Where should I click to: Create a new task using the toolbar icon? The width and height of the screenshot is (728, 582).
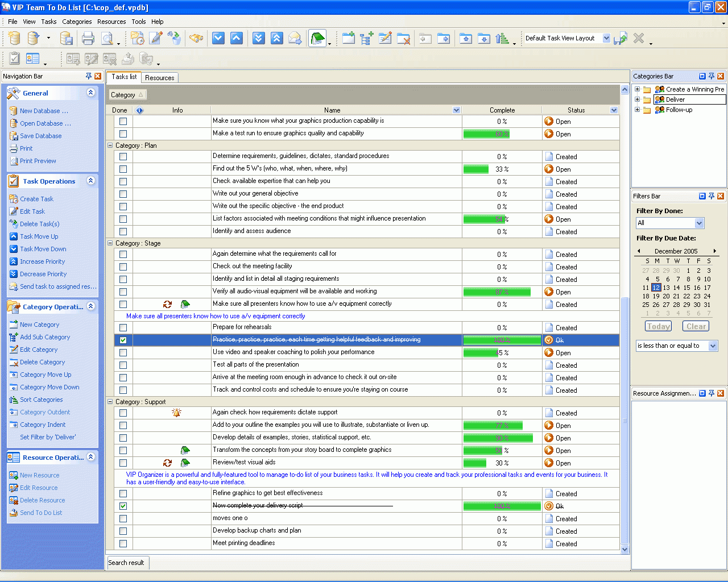138,38
